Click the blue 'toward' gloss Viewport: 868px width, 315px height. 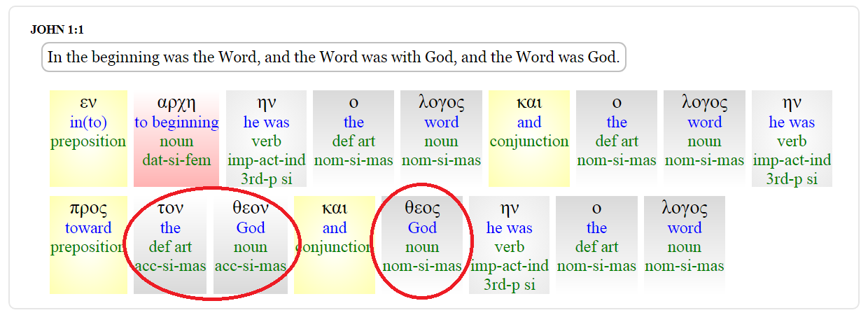click(88, 228)
